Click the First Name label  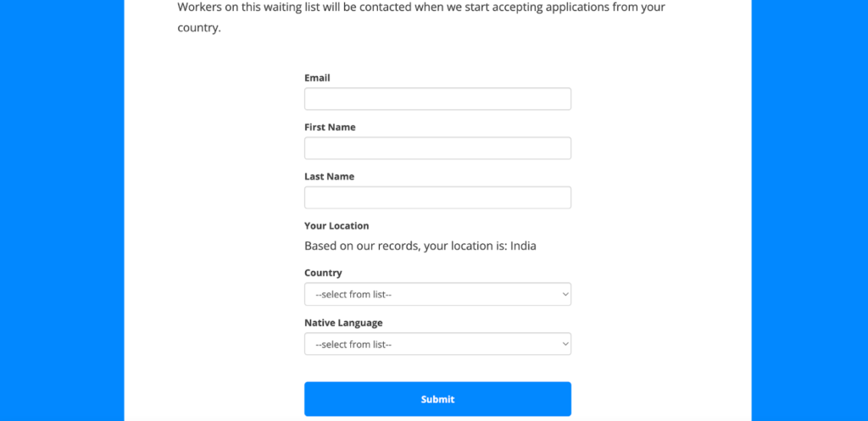tap(330, 127)
